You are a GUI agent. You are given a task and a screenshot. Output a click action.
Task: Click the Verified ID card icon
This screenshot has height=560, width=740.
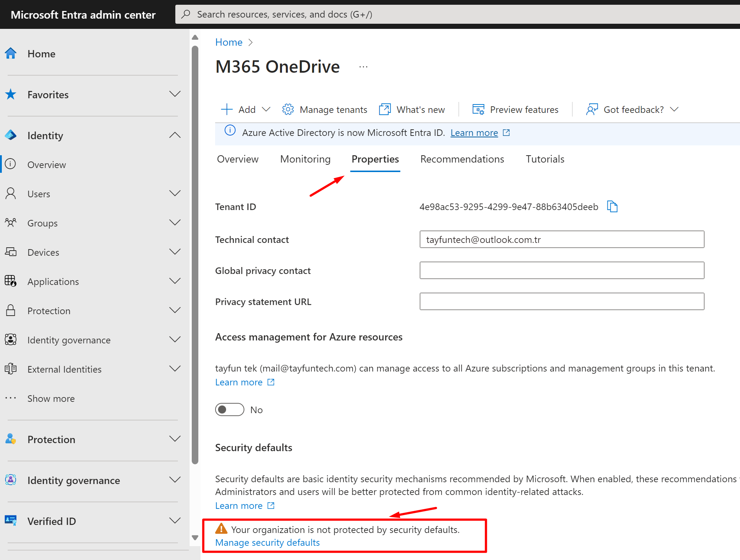11,521
